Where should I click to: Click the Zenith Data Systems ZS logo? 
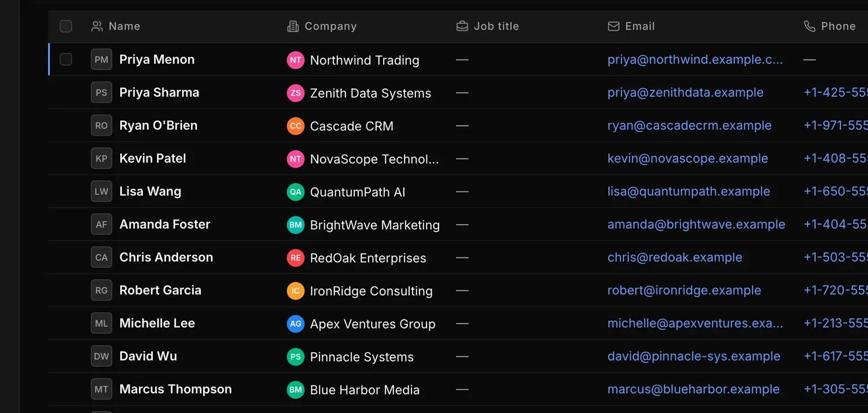point(296,93)
